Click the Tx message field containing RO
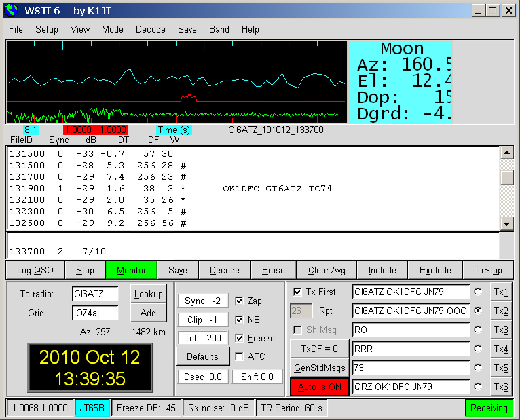This screenshot has width=520, height=420. (411, 330)
